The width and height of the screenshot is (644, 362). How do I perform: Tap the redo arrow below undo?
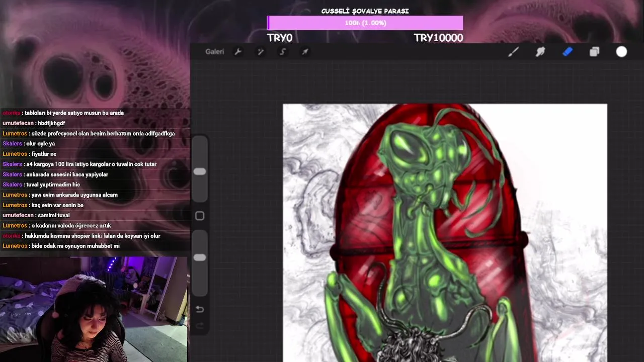click(x=200, y=326)
